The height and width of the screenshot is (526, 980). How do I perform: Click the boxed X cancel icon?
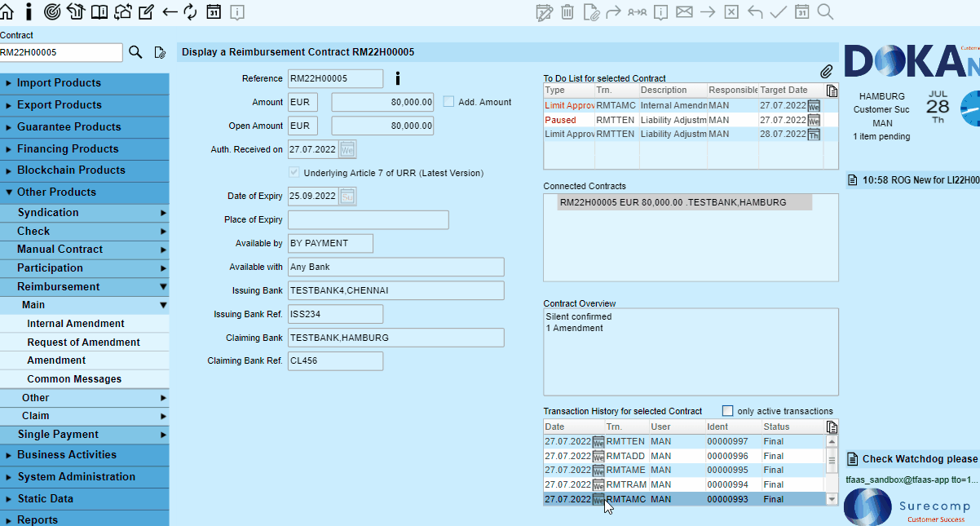click(x=731, y=11)
